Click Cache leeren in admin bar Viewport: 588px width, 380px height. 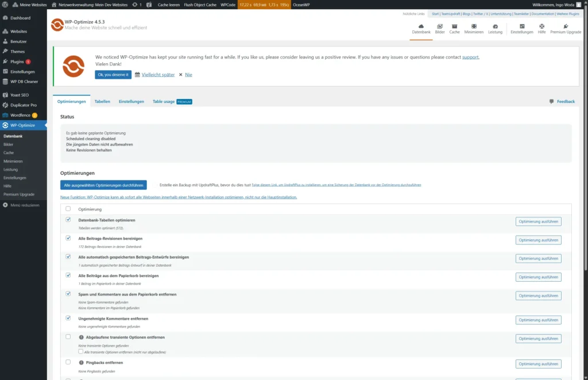pyautogui.click(x=168, y=5)
